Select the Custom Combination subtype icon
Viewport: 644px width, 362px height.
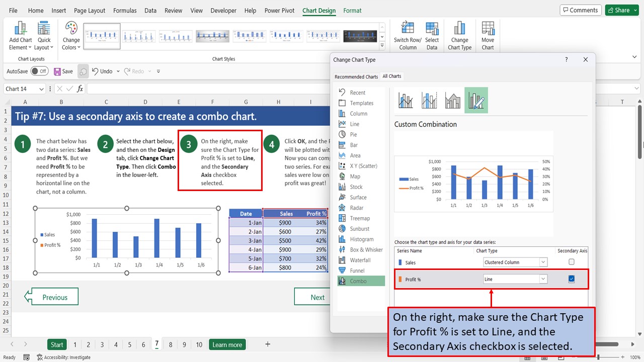pos(475,100)
